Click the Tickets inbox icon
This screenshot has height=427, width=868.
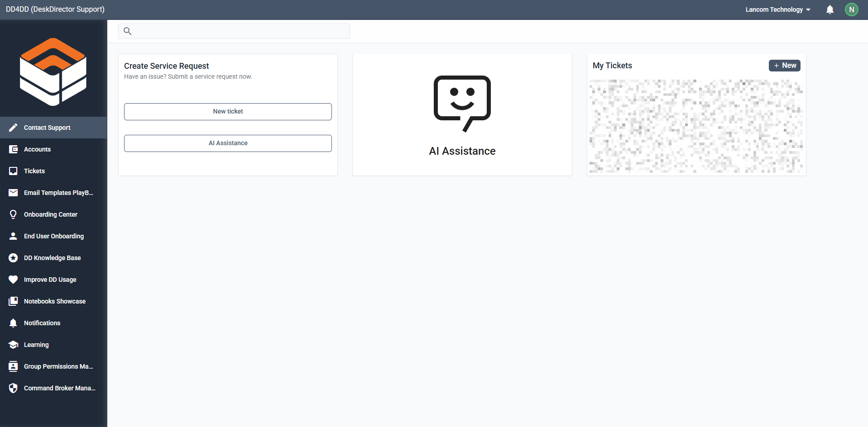13,171
